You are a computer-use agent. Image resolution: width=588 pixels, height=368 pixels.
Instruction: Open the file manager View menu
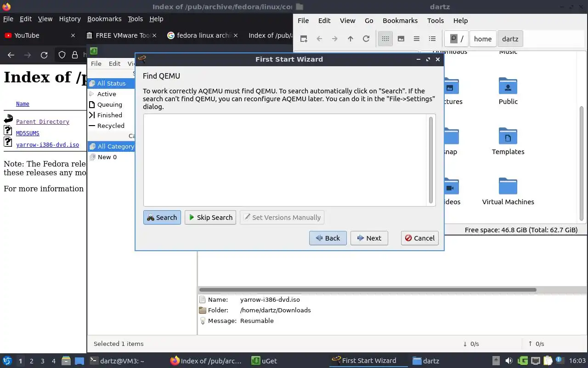[347, 21]
